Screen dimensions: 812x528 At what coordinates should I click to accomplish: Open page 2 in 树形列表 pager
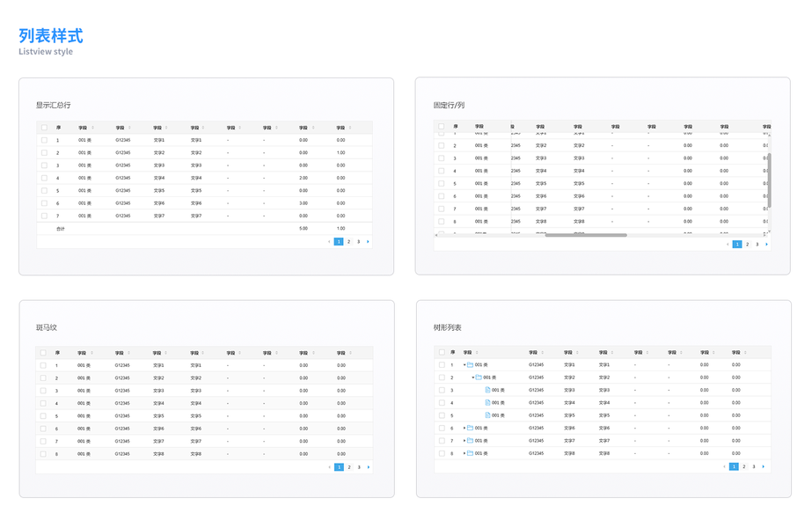pos(744,467)
